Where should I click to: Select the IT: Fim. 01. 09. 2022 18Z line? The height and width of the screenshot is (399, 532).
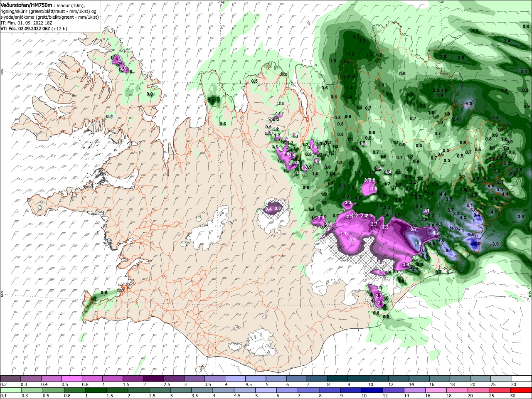[x=27, y=23]
